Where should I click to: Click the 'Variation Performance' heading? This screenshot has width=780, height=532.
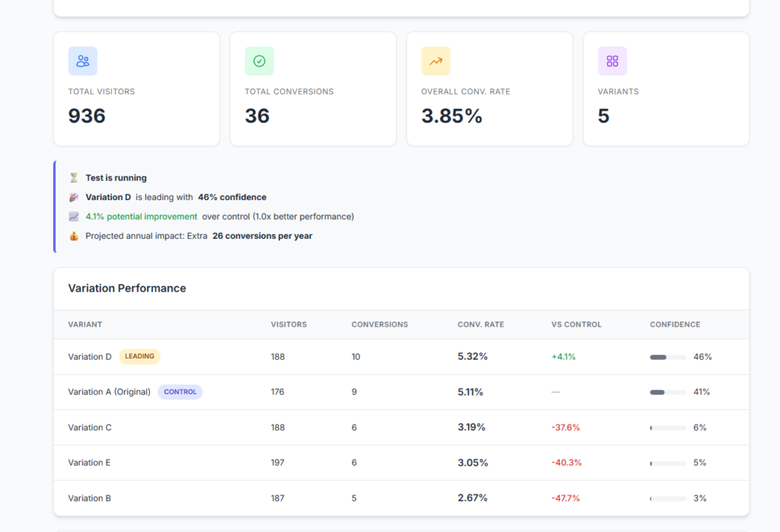pyautogui.click(x=127, y=288)
